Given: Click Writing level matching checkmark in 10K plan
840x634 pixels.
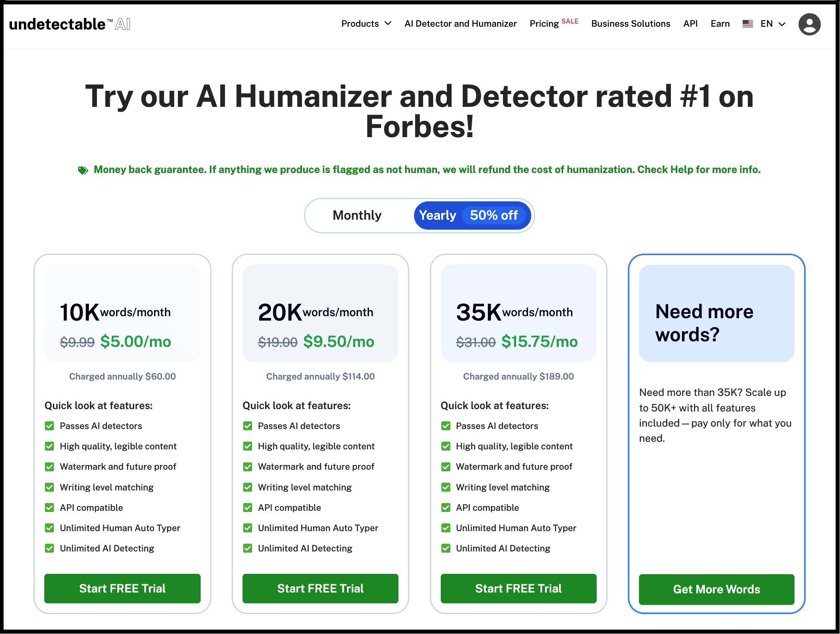Looking at the screenshot, I should (49, 487).
